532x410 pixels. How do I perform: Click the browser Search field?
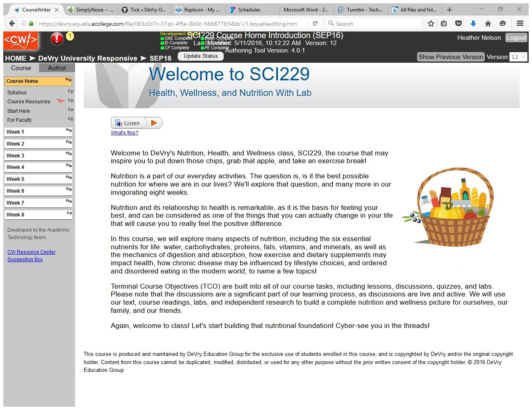[374, 23]
